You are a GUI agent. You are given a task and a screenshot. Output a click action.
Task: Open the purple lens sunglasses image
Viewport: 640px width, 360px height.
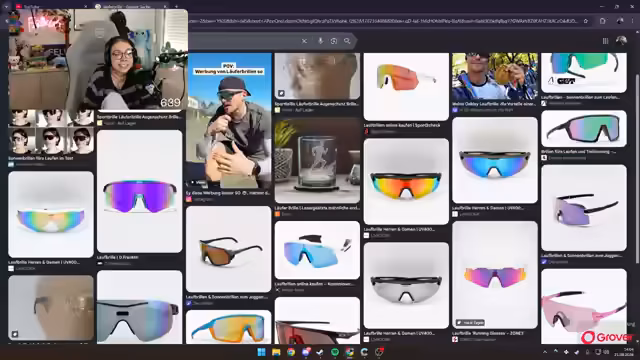point(140,191)
